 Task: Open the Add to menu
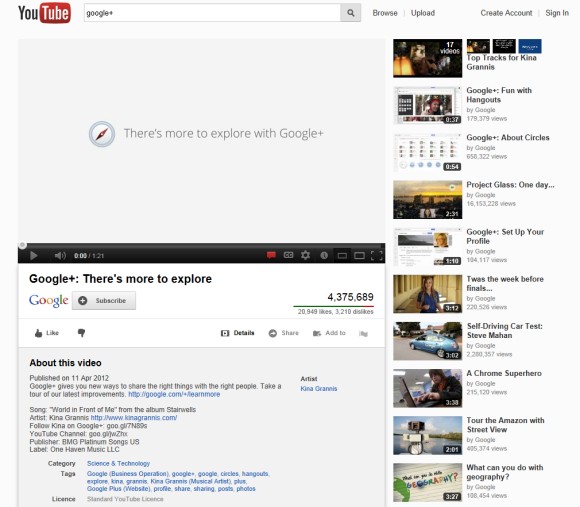click(329, 333)
